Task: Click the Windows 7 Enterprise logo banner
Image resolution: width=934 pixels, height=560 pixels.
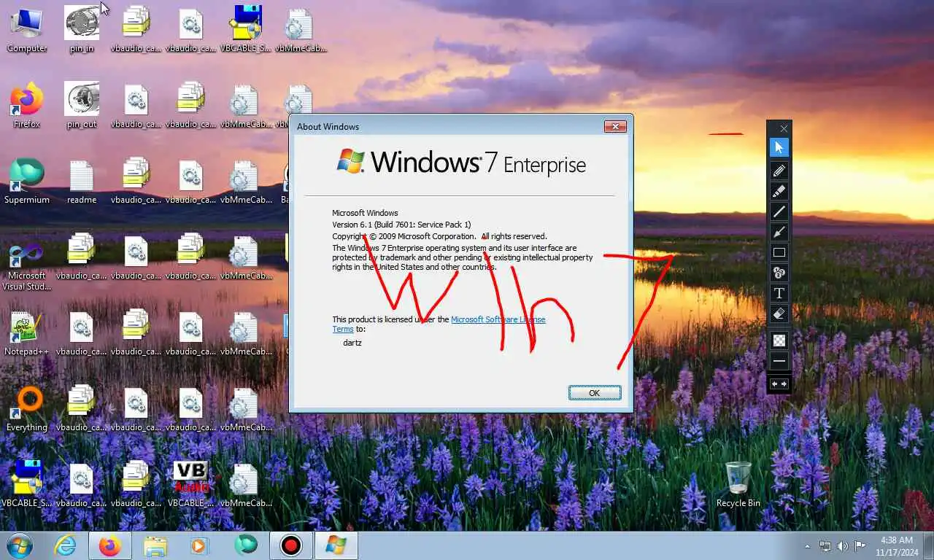Action: coord(461,162)
